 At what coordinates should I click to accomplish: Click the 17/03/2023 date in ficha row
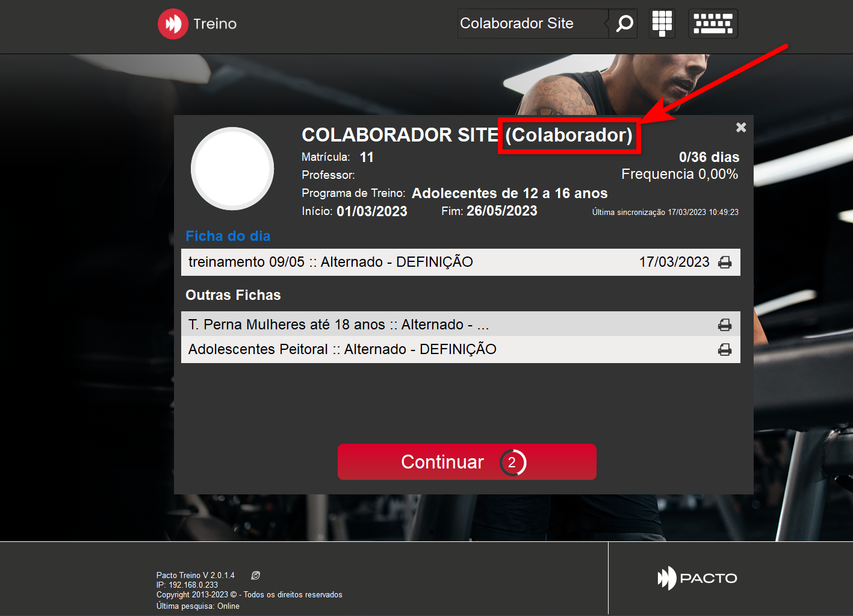point(674,262)
